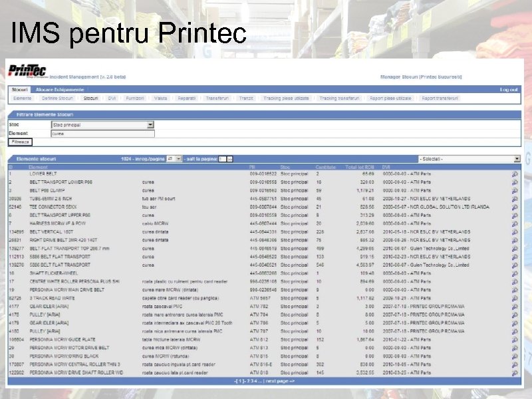The image size is (532, 399).
Task: Click the Total lot RON column header
Action: tap(360, 168)
